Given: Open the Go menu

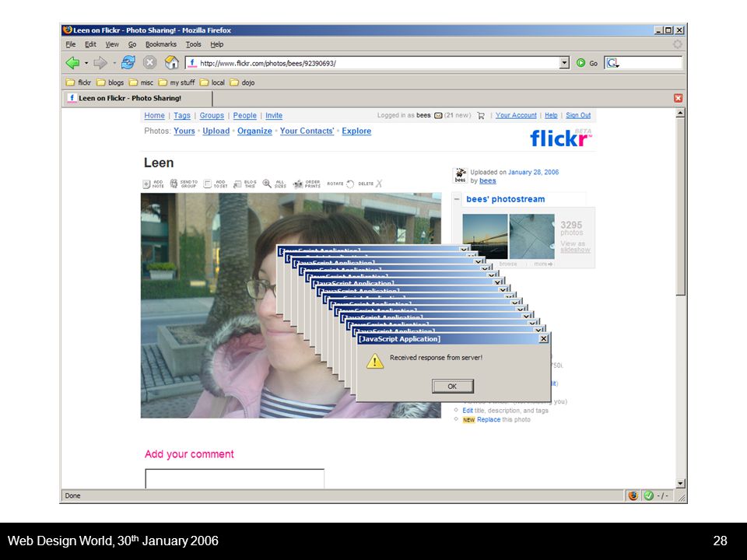Looking at the screenshot, I should pyautogui.click(x=132, y=44).
